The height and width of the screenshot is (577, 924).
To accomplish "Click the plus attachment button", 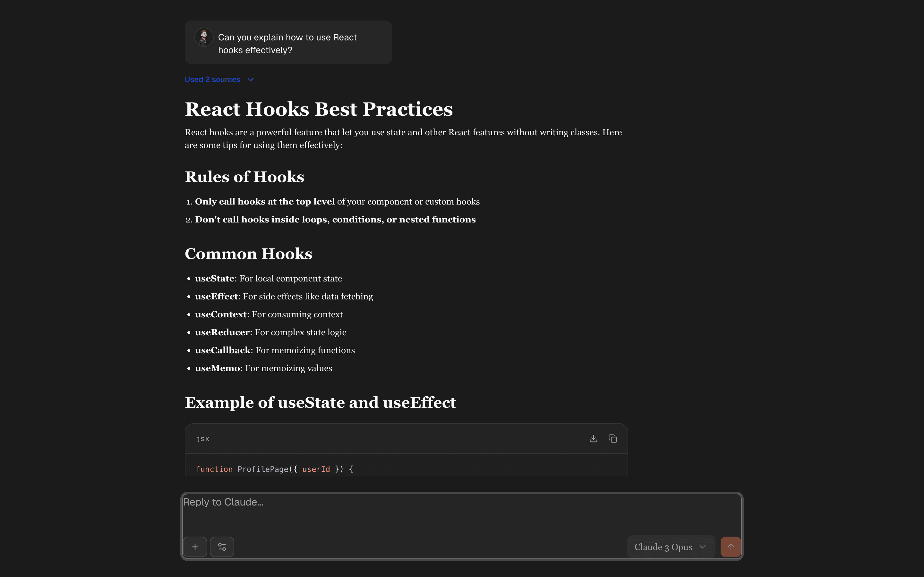I will (x=195, y=547).
